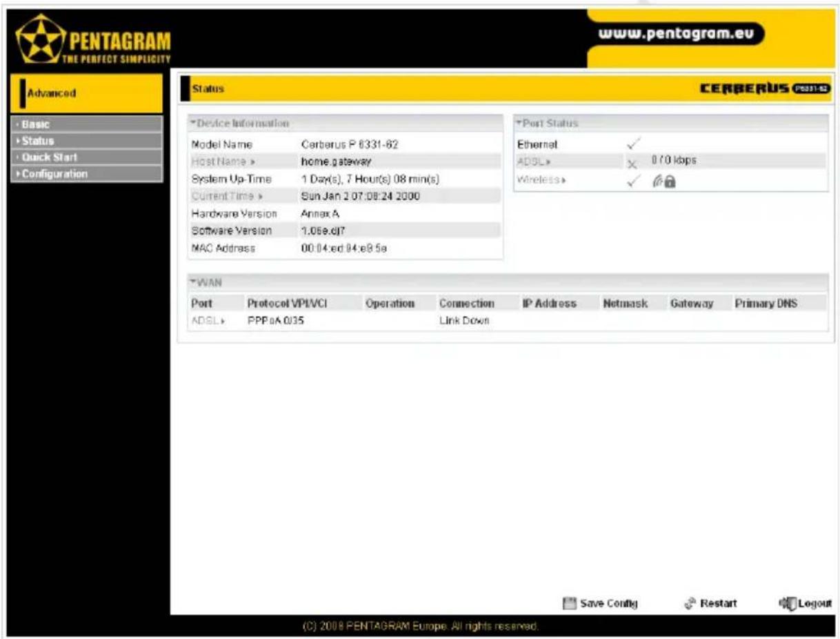Select model name text Cerberus P 6331-62
The width and height of the screenshot is (840, 639).
coord(350,145)
